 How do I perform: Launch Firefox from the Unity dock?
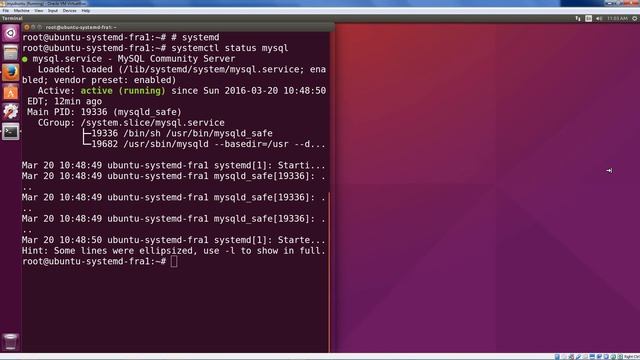(11, 73)
